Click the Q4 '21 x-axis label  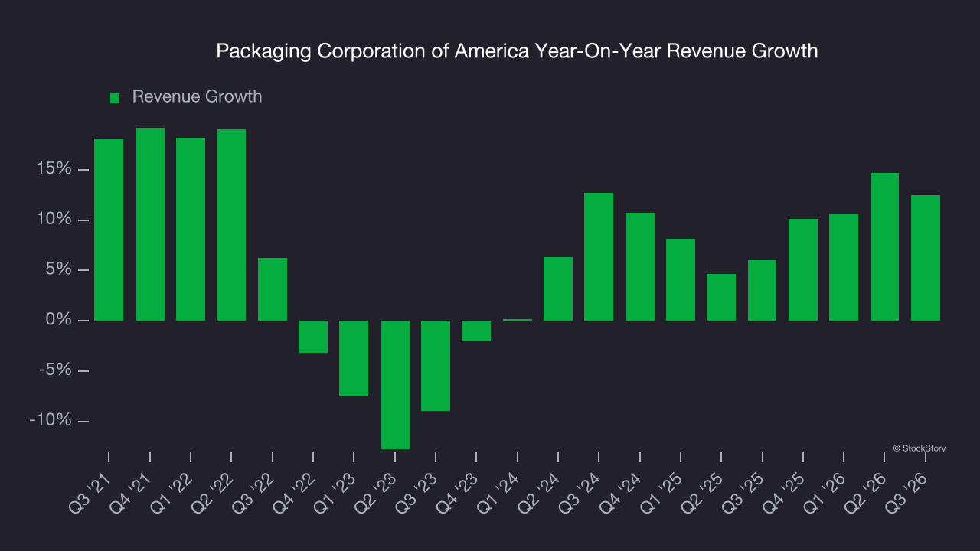(130, 494)
